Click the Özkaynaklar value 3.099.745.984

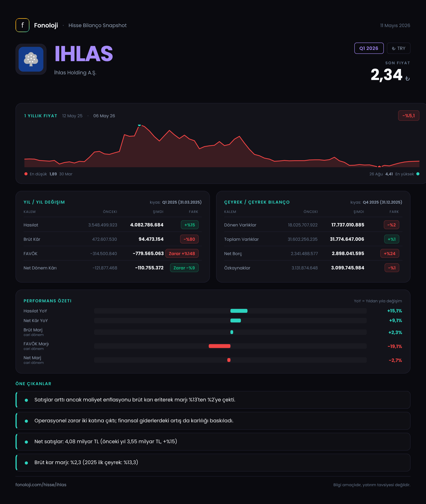[x=348, y=268]
